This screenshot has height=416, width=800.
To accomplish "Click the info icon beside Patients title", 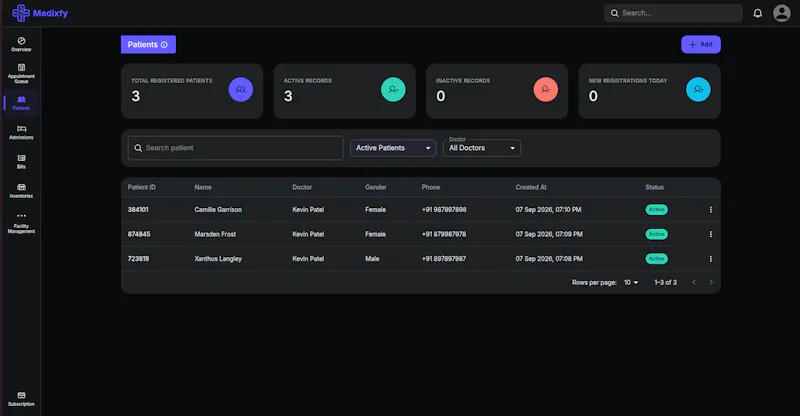I will click(x=164, y=44).
